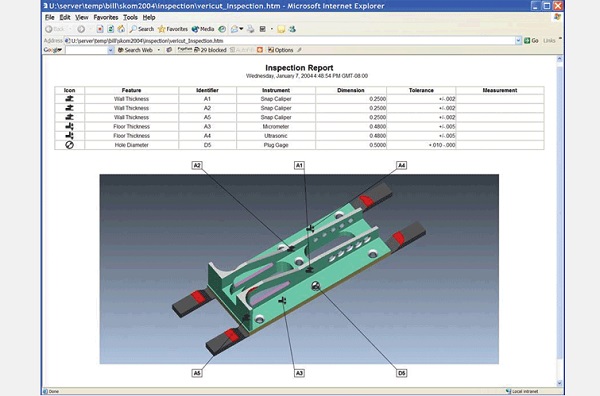Click the Mail envelope icon
The image size is (600, 396).
point(234,29)
